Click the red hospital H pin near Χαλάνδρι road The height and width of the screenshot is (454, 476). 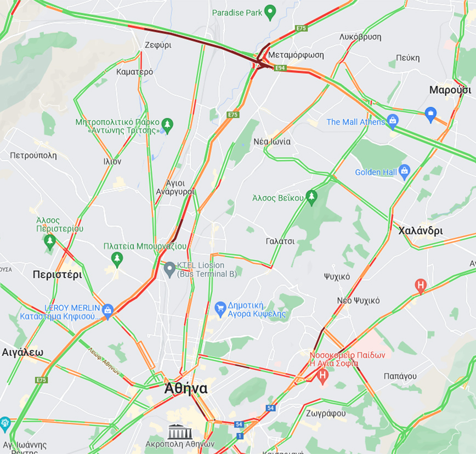tap(421, 286)
